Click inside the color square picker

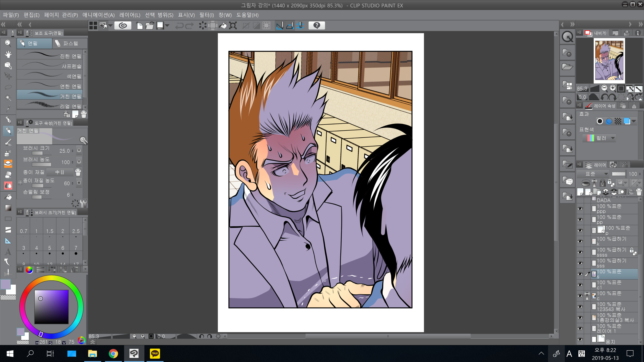point(51,307)
